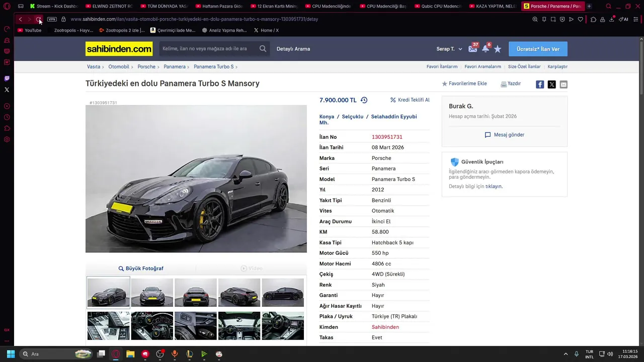Open the Karşılaştır link
Viewport: 644px width, 362px height.
557,66
